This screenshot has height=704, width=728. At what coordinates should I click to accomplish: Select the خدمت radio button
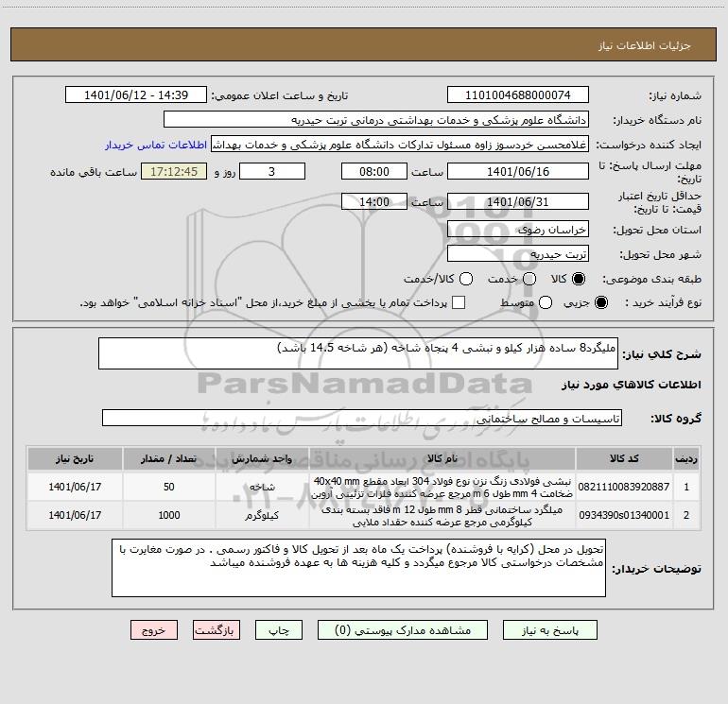click(529, 279)
